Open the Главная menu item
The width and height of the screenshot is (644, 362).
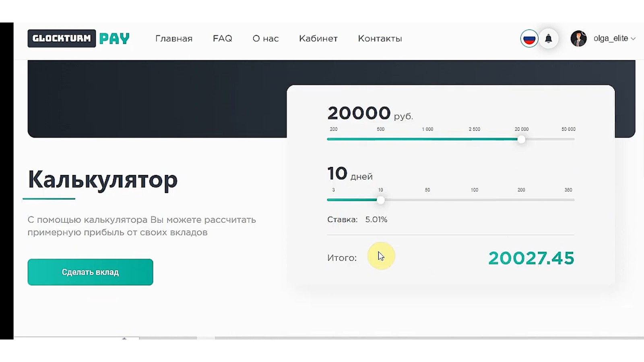(174, 39)
